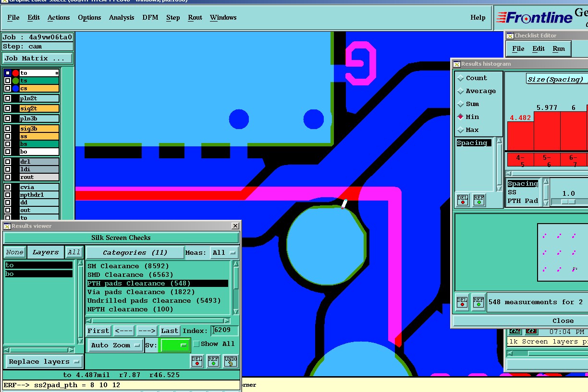Viewport: 588px width, 392px height.
Task: Open the File menu in Graphic Editor
Action: tap(13, 17)
